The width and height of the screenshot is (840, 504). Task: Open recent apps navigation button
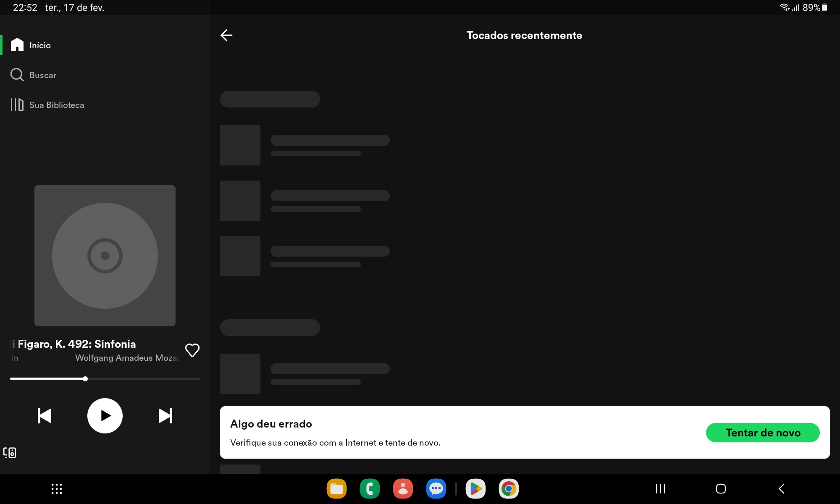(660, 489)
